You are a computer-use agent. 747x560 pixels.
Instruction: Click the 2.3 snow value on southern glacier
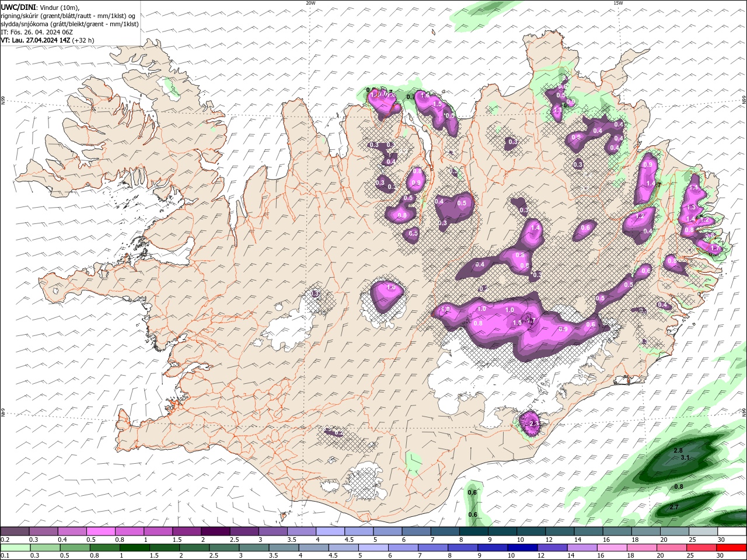click(533, 423)
